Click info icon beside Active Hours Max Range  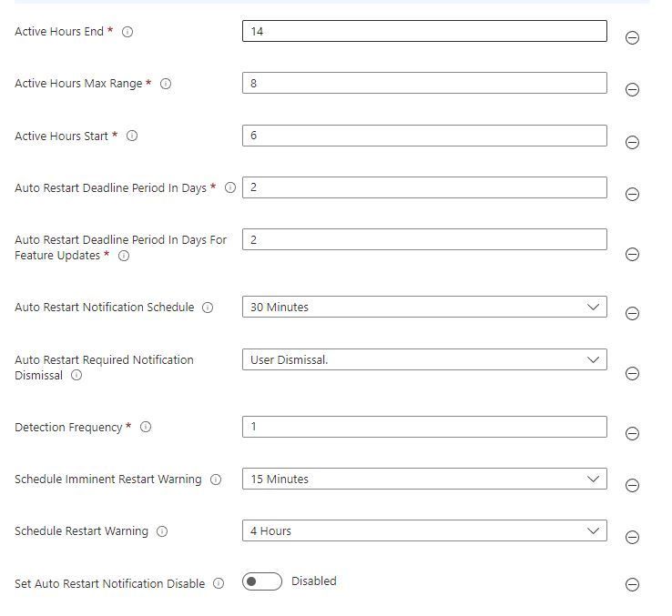tap(166, 84)
